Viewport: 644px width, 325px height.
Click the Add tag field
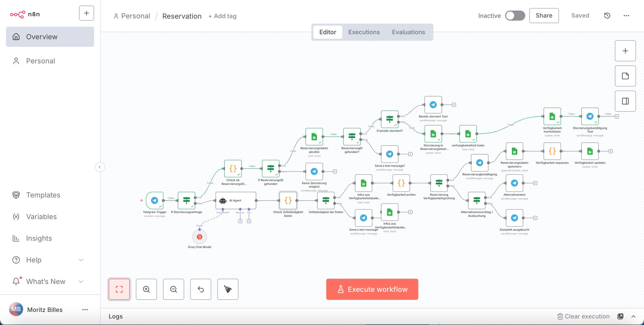[223, 16]
